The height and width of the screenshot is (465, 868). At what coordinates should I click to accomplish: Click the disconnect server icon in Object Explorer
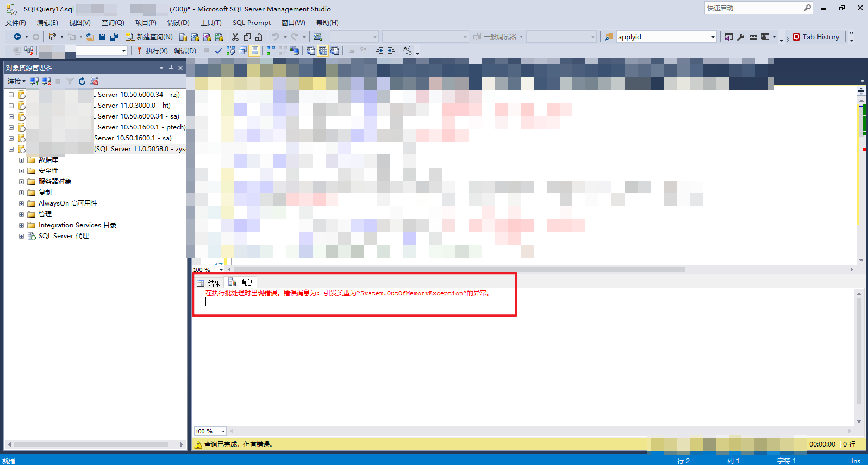coord(46,81)
